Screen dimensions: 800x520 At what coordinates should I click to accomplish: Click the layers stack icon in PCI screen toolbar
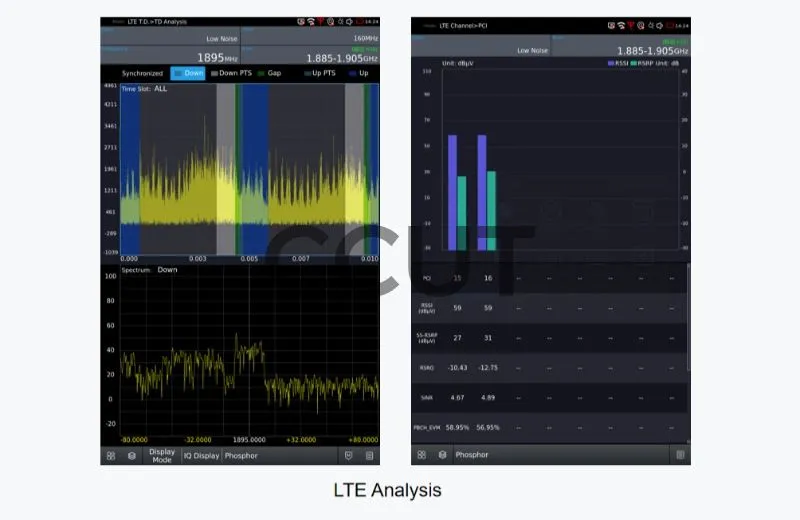point(442,455)
